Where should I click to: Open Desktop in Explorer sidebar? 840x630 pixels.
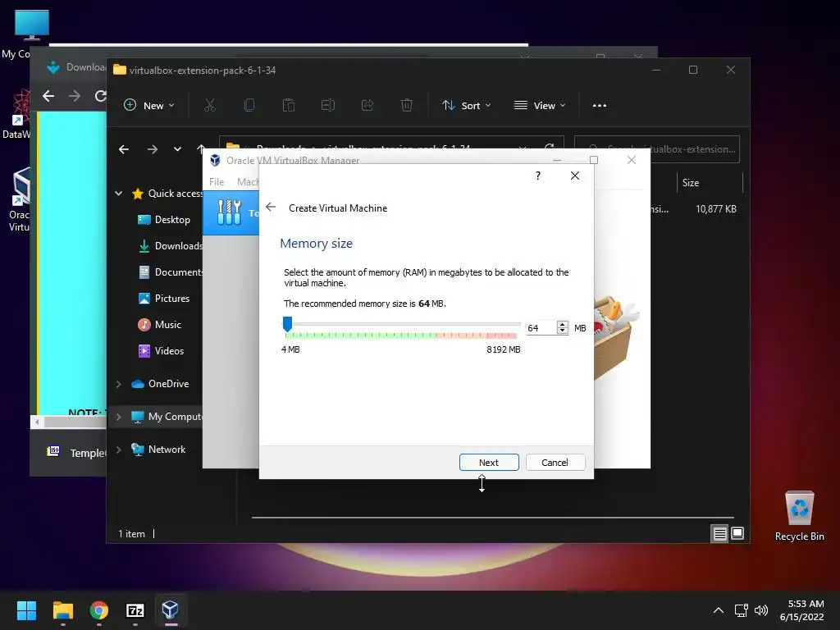click(172, 220)
